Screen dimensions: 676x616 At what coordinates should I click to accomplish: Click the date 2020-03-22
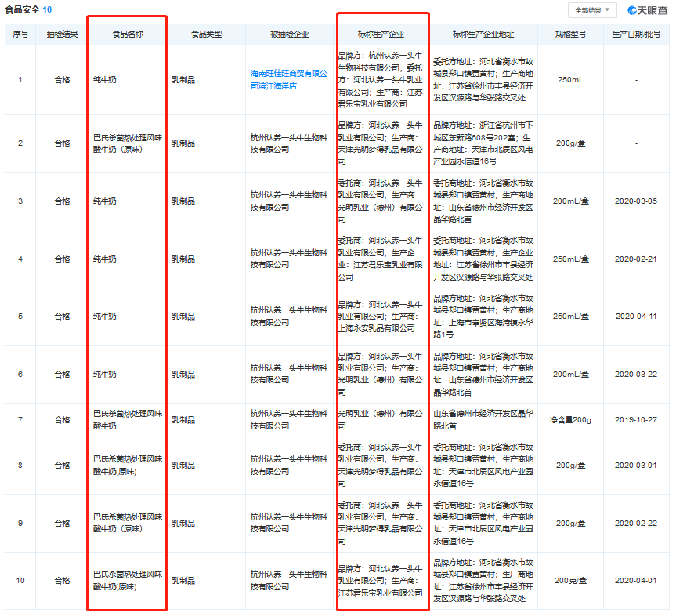[x=636, y=374]
